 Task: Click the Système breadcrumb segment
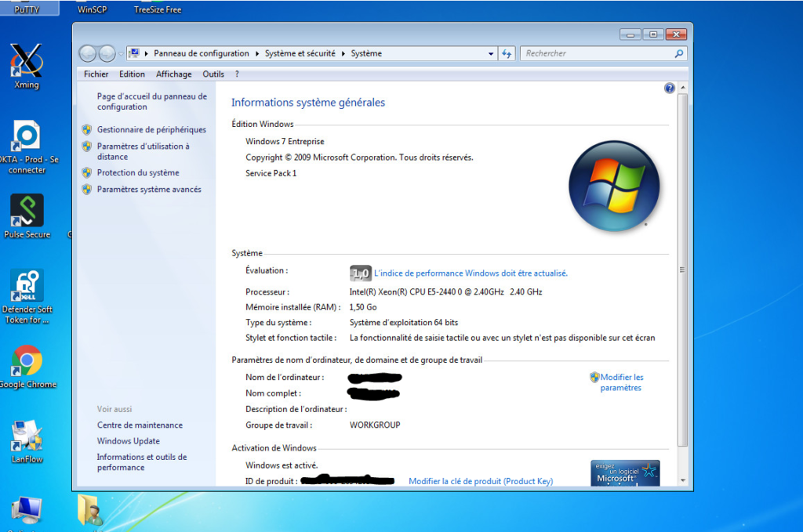point(366,53)
